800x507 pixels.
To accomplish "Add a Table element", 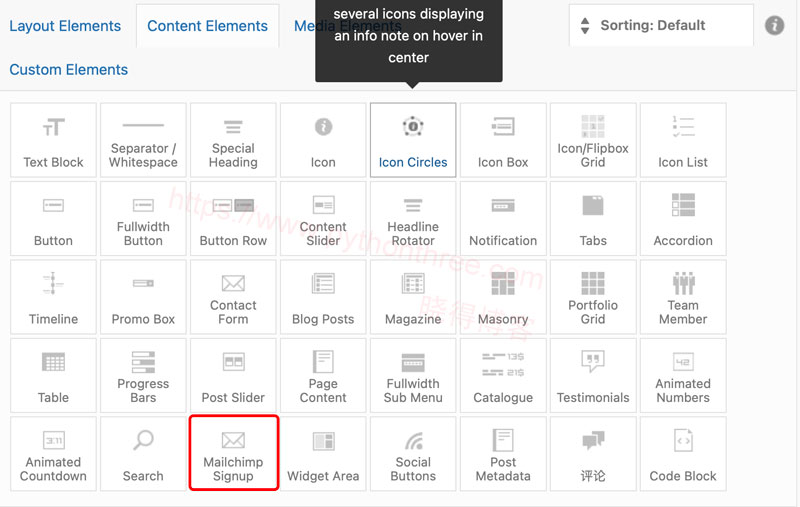I will [53, 375].
